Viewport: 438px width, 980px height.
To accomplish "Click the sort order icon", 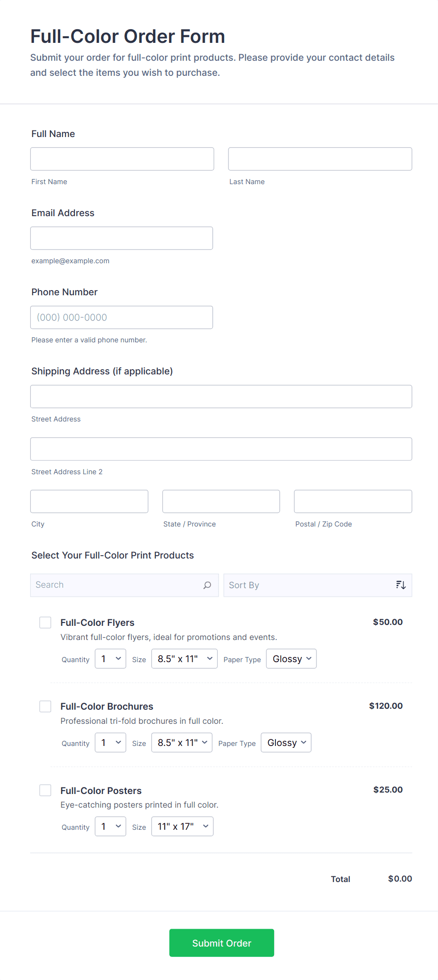I will point(401,585).
